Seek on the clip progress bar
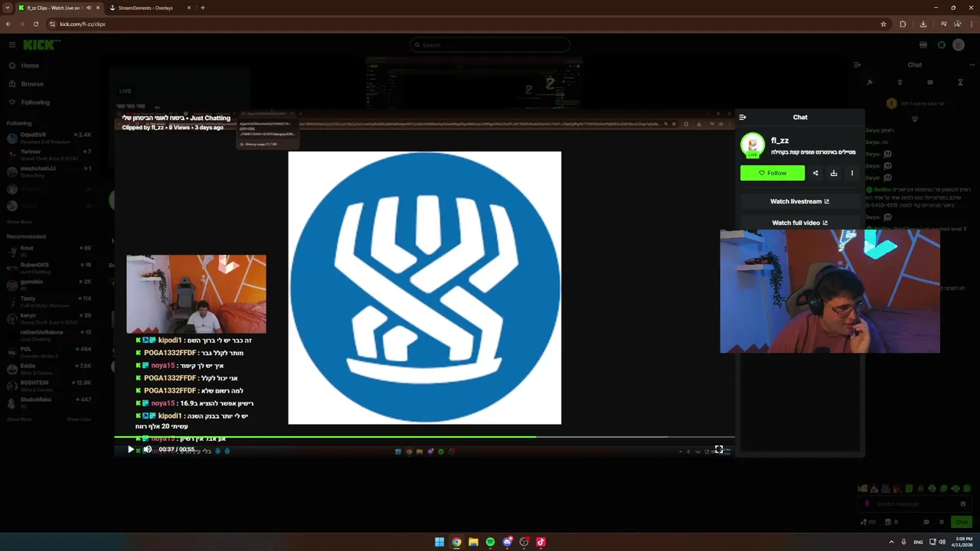980x551 pixels. (424, 437)
